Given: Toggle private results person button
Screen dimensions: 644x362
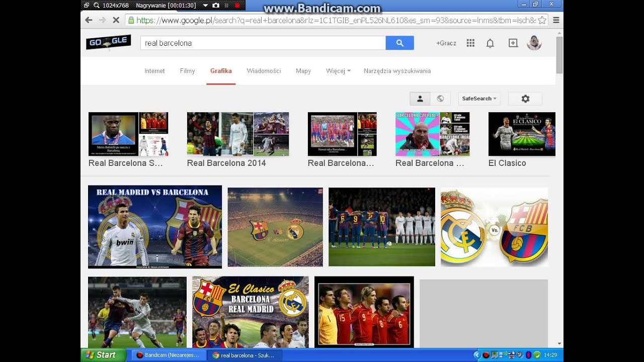Looking at the screenshot, I should [x=420, y=99].
